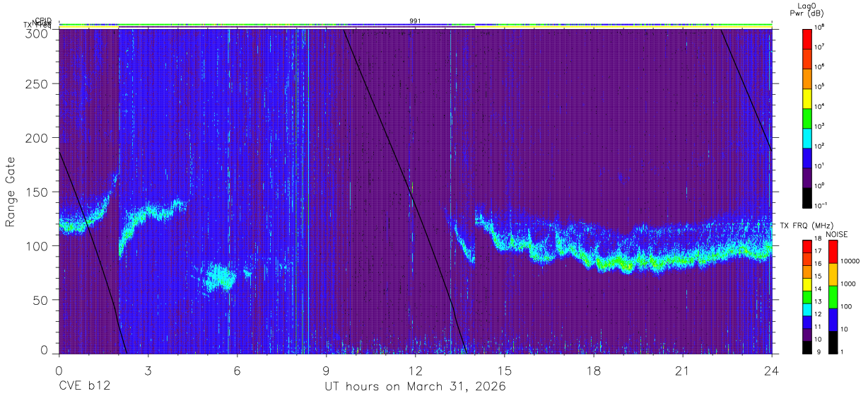868x401 pixels.
Task: Click the black segment of TX FRQ colorbar
Action: pyautogui.click(x=807, y=347)
